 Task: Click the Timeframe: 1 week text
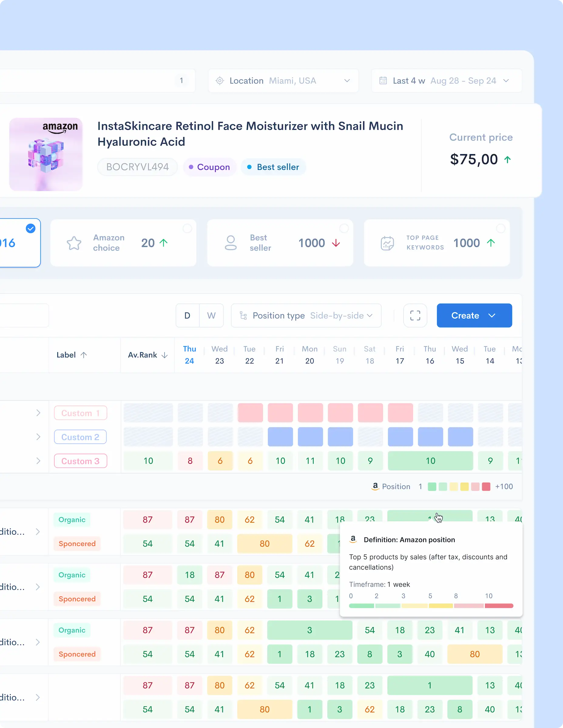tap(379, 584)
